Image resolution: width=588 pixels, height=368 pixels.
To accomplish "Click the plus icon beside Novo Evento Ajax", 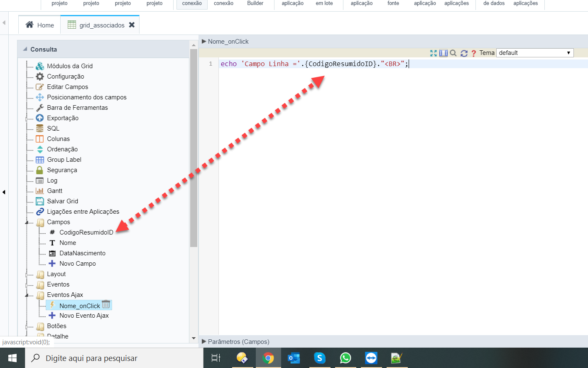I will pos(52,316).
